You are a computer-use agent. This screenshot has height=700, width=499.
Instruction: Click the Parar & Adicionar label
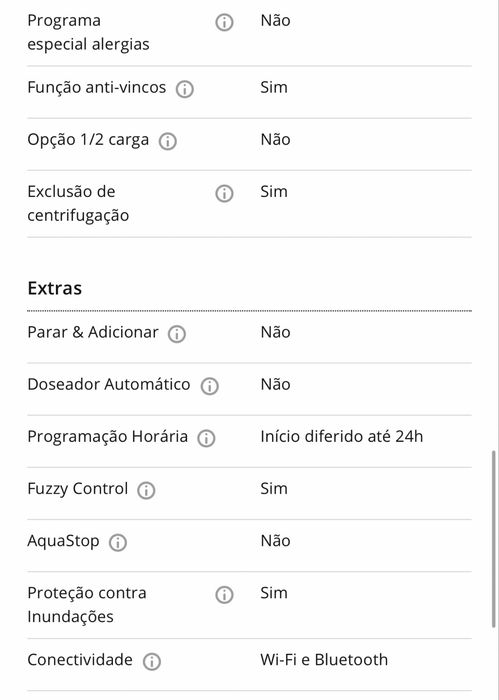coord(93,332)
